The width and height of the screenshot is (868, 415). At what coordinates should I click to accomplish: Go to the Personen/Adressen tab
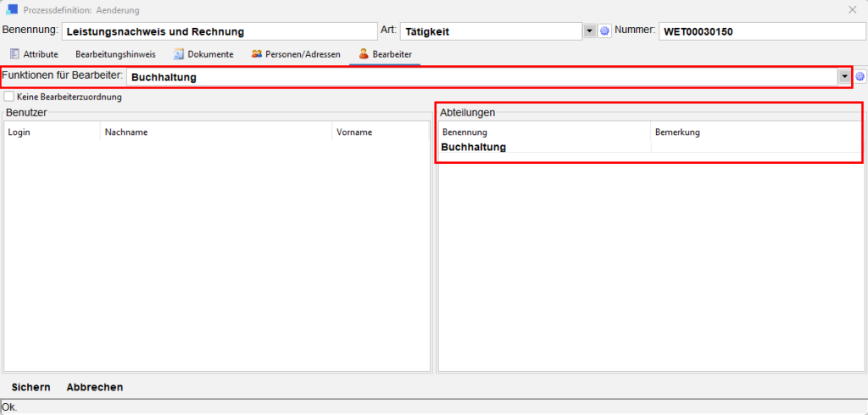296,54
